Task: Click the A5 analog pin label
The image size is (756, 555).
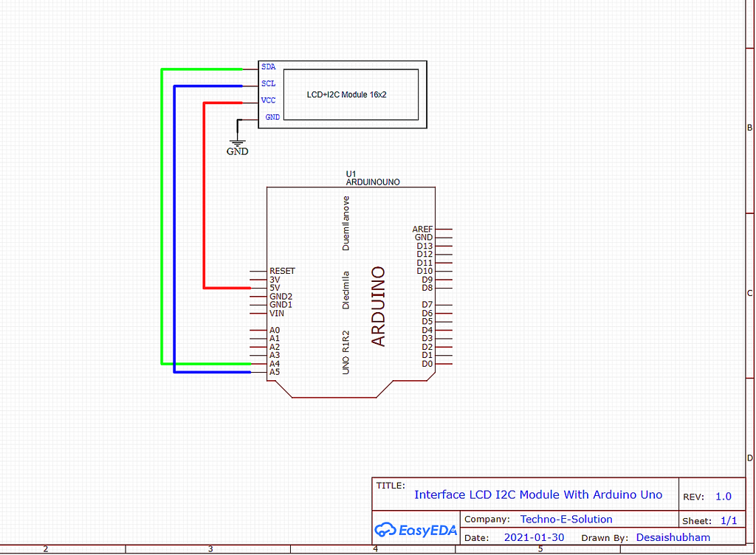Action: click(275, 372)
